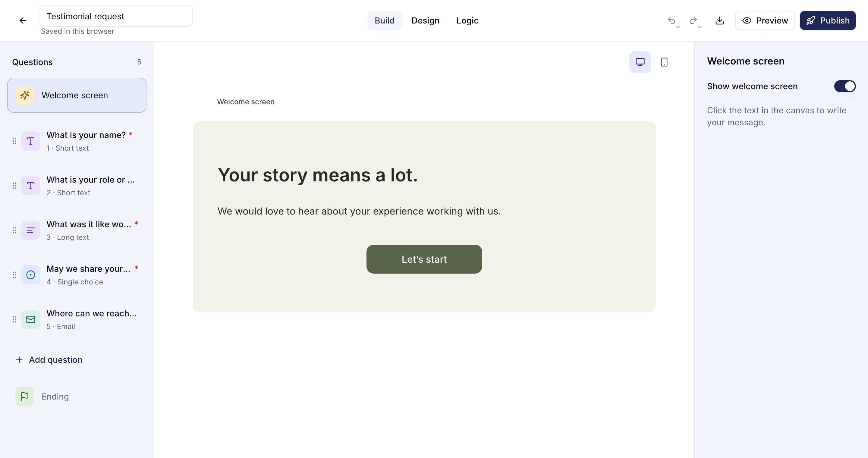The image size is (868, 458).
Task: Edit the Testimonial request title field
Action: point(115,16)
